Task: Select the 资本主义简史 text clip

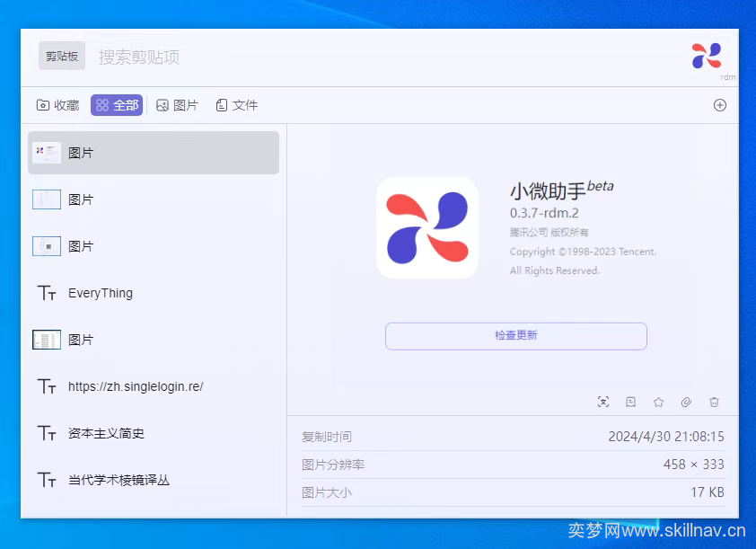Action: click(x=154, y=433)
